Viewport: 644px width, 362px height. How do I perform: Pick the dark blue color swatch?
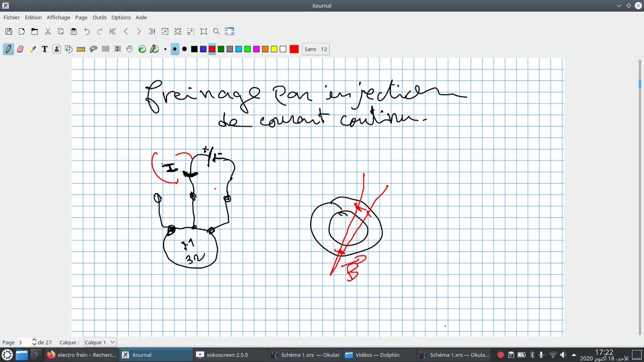tap(203, 49)
